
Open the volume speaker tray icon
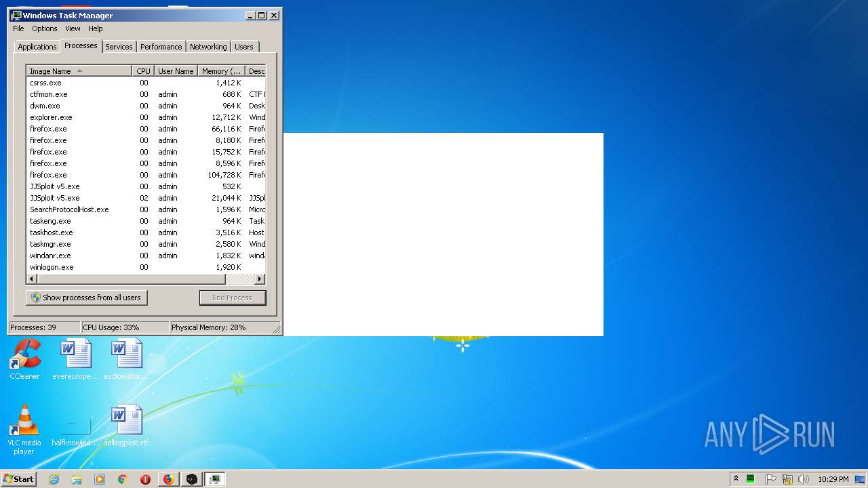coord(804,479)
